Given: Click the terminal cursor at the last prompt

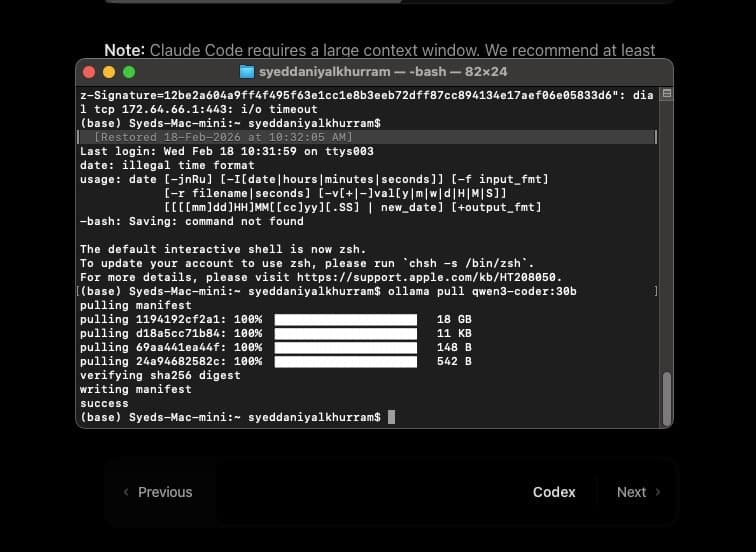Looking at the screenshot, I should (392, 417).
